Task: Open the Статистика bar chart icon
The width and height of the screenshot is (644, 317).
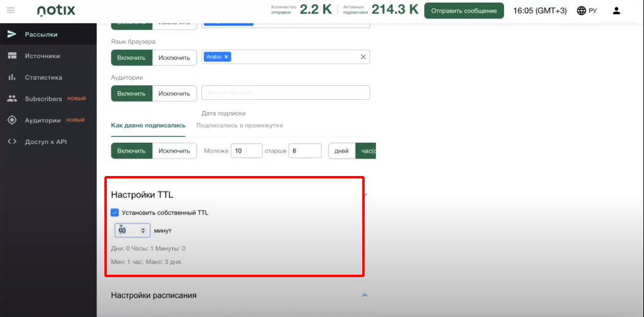Action: tap(12, 77)
